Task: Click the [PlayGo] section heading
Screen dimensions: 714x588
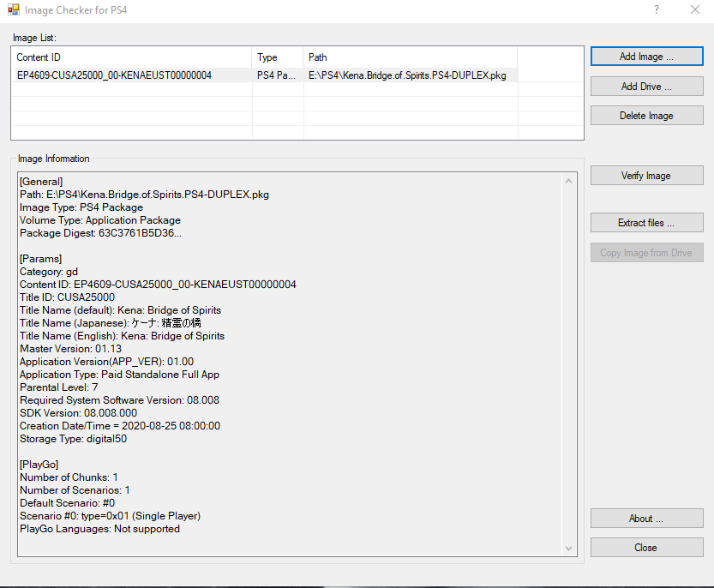Action: coord(39,465)
